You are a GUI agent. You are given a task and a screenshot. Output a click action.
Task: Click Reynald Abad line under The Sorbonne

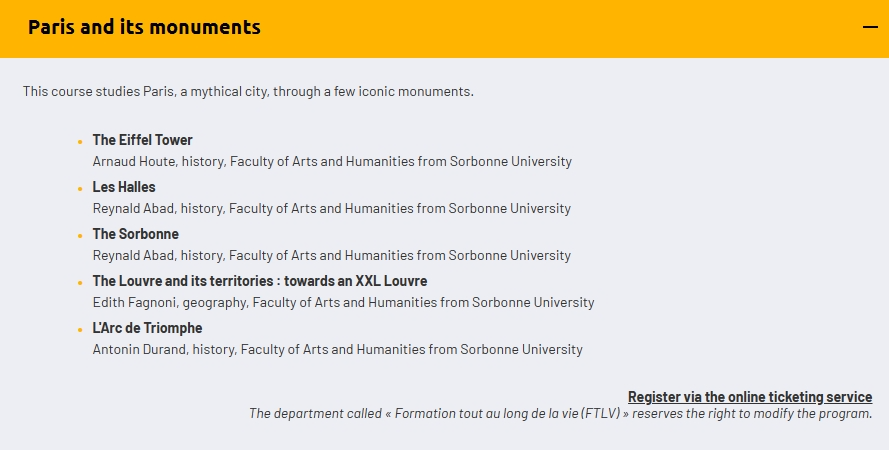[331, 255]
